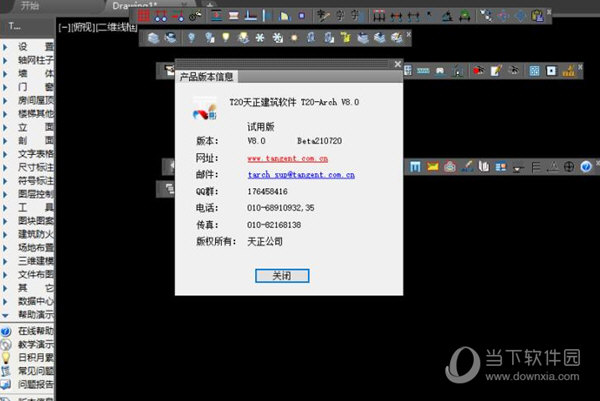
Task: Expand the 设置 menu arrow
Action: tap(5, 47)
